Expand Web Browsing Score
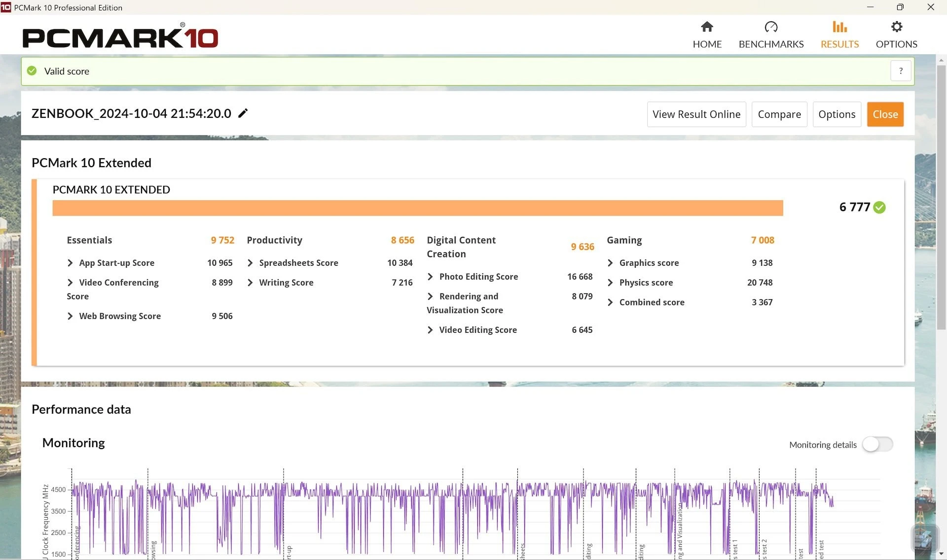 [70, 316]
